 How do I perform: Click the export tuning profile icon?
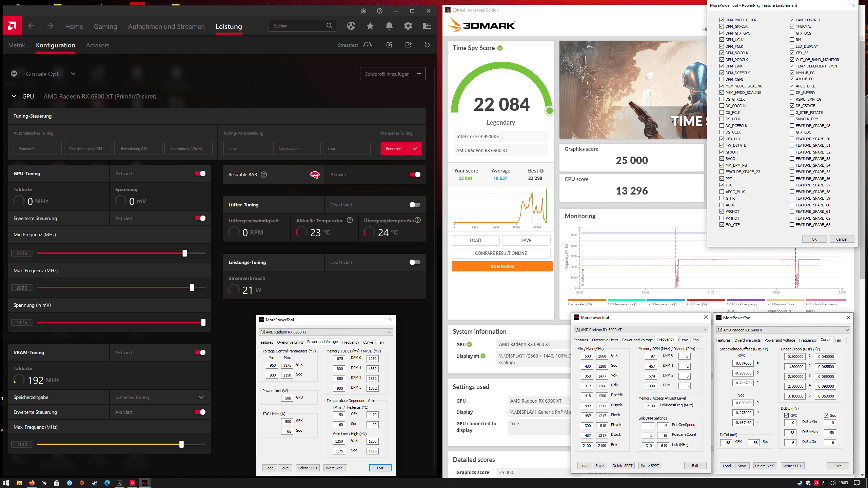408,45
